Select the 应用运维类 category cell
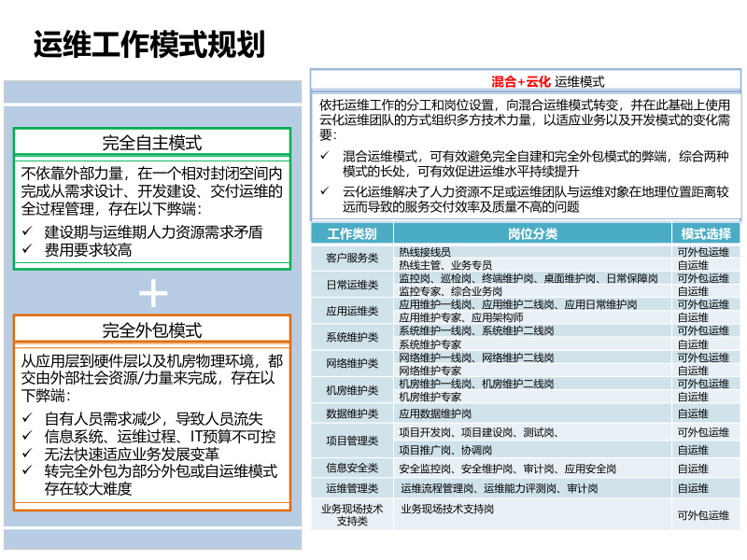747x560 pixels. 352,311
